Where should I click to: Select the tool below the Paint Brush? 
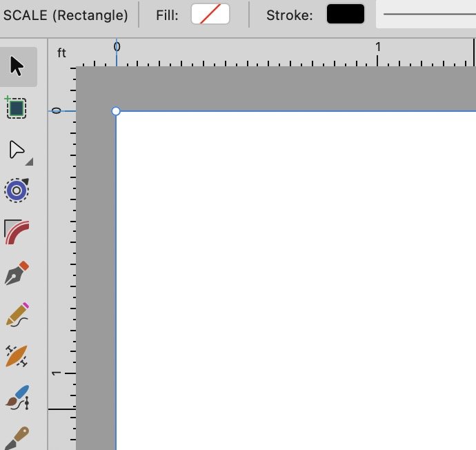[17, 438]
